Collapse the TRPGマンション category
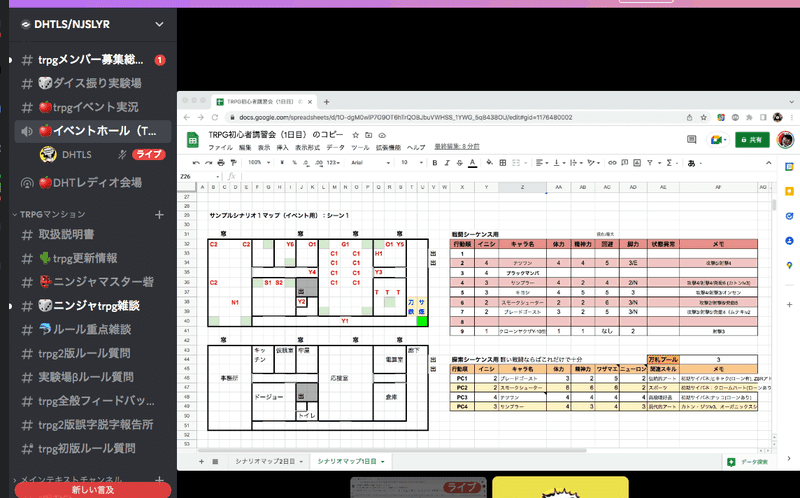 click(49, 214)
